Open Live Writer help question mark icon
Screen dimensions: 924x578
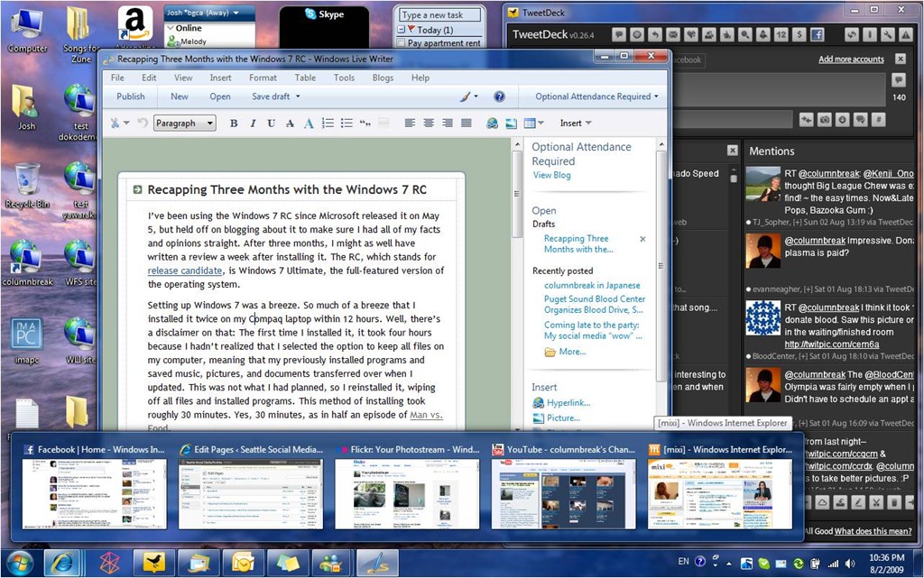[499, 96]
